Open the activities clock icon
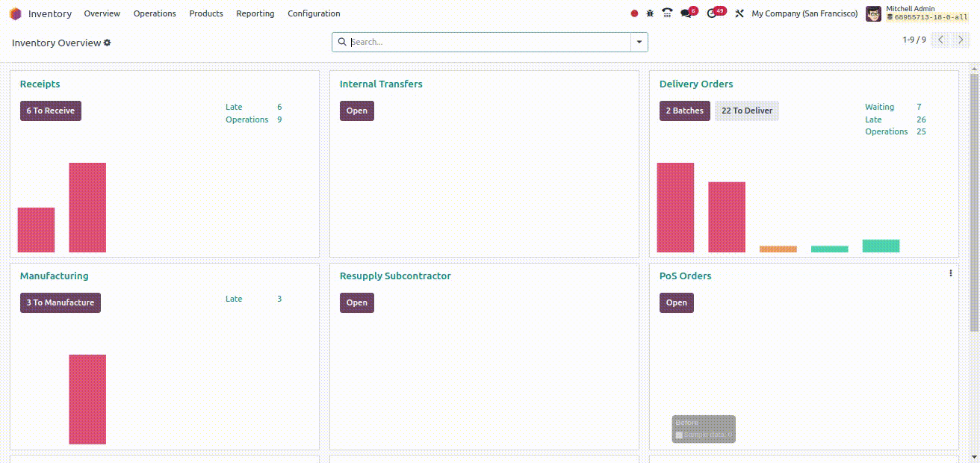This screenshot has height=463, width=980. click(712, 13)
